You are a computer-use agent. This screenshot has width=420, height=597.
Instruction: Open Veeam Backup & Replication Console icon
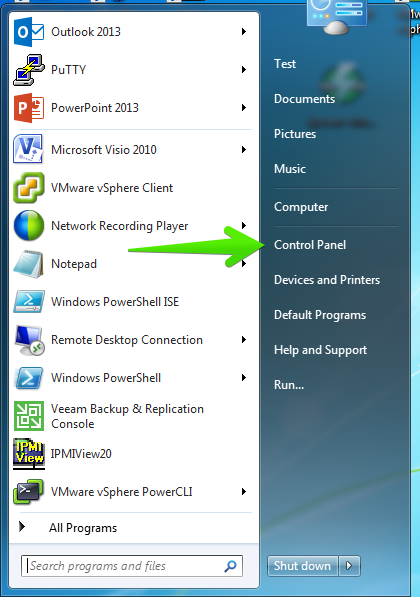coord(29,416)
